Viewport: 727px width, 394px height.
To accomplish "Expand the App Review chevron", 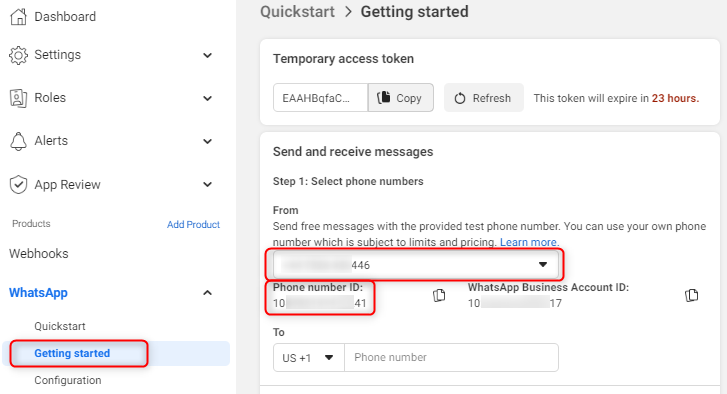I will (x=207, y=184).
